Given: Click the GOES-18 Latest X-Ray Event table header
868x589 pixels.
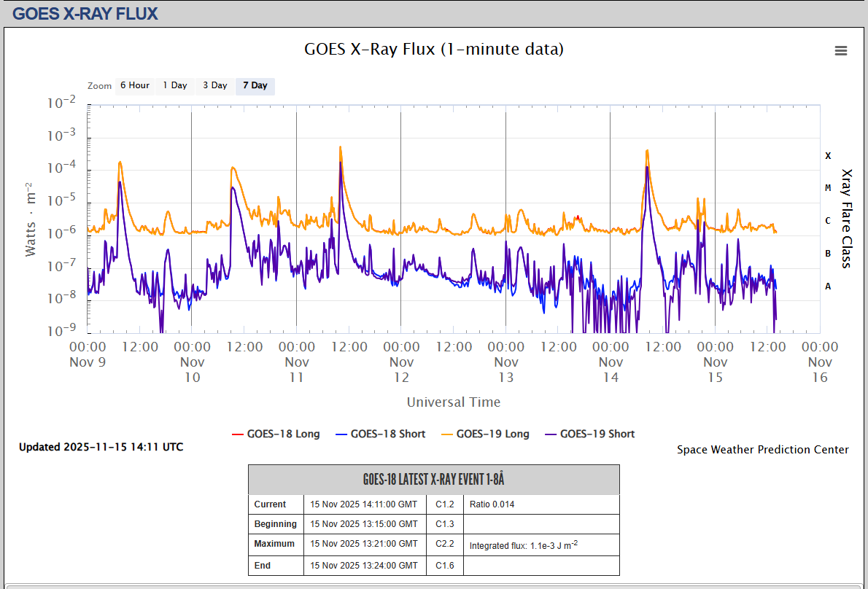Looking at the screenshot, I should point(433,480).
